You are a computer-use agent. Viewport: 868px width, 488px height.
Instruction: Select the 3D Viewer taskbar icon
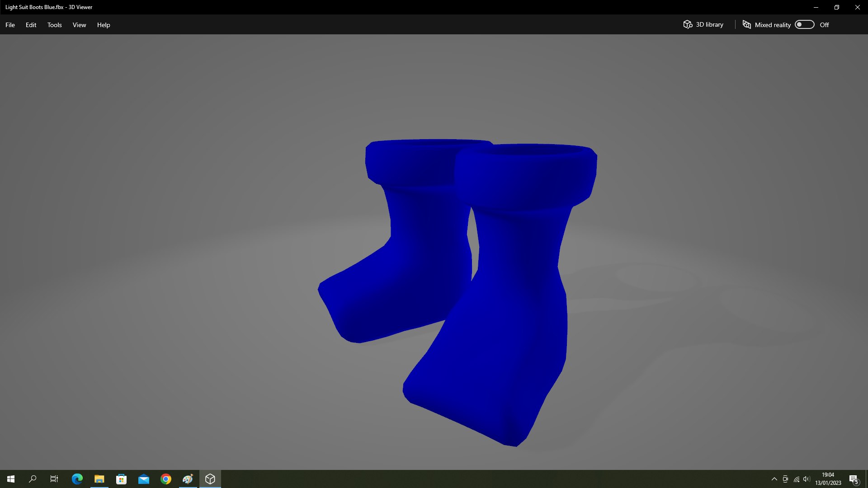pyautogui.click(x=210, y=479)
